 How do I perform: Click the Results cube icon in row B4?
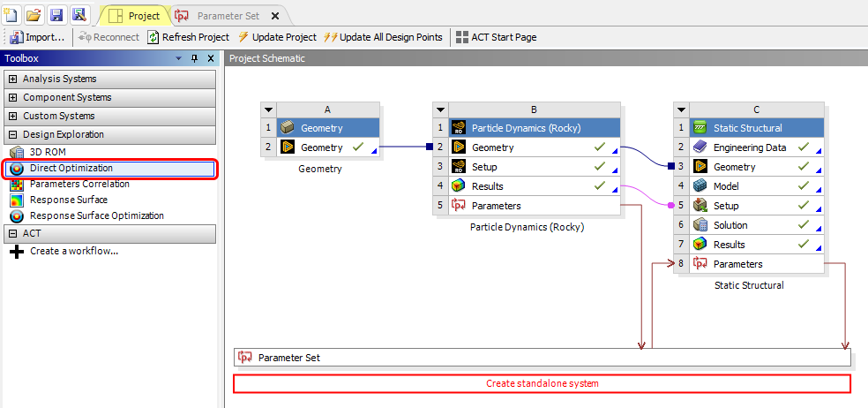pos(458,186)
